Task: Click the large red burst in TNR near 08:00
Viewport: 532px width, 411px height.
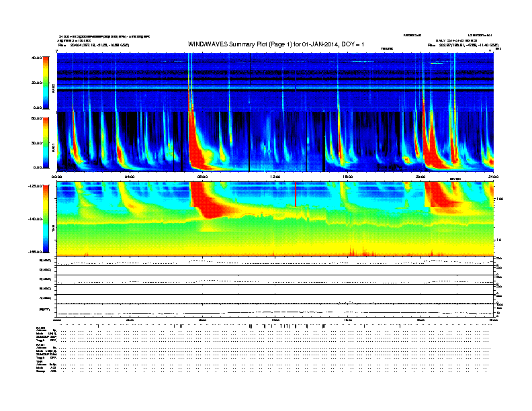Action: click(x=209, y=200)
